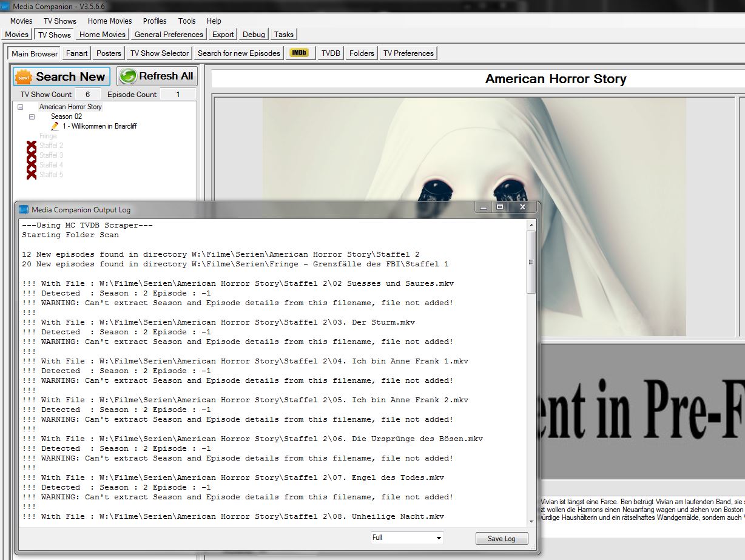This screenshot has height=560, width=745.
Task: Open the TV Show Selector sub-tab
Action: 160,53
